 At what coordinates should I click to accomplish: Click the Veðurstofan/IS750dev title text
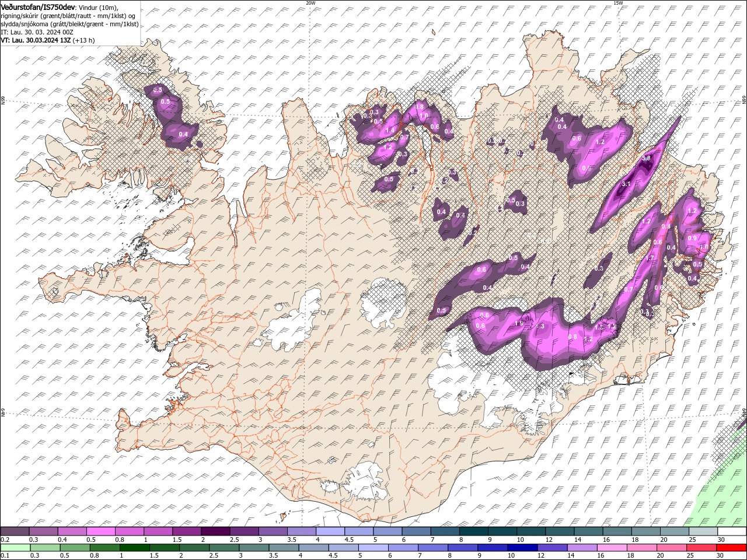[x=37, y=6]
